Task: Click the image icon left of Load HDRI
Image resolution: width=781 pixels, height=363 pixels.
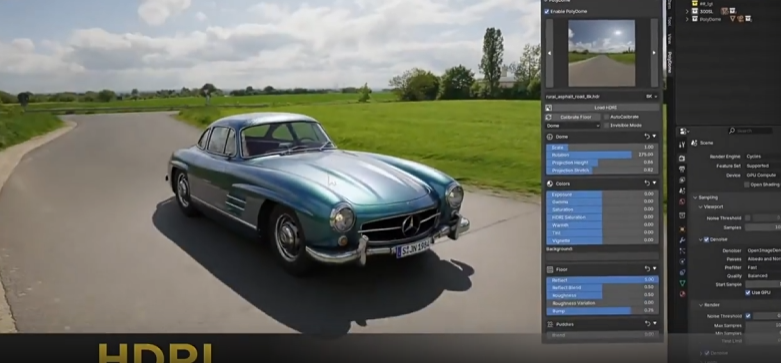Action: click(549, 108)
